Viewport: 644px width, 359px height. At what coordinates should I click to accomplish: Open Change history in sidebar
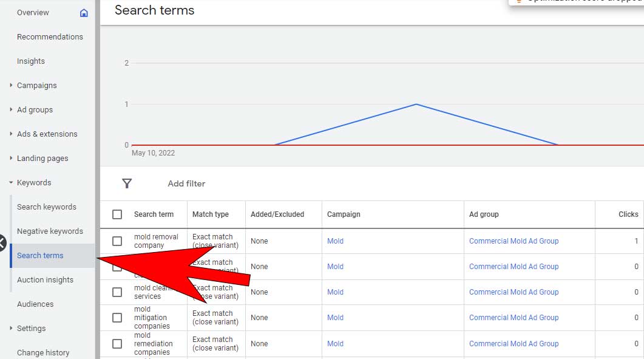click(x=43, y=353)
